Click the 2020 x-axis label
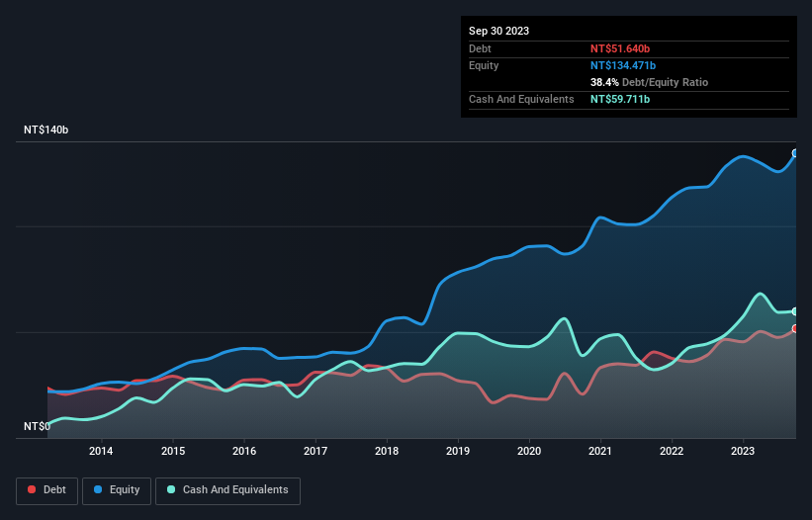 [529, 451]
